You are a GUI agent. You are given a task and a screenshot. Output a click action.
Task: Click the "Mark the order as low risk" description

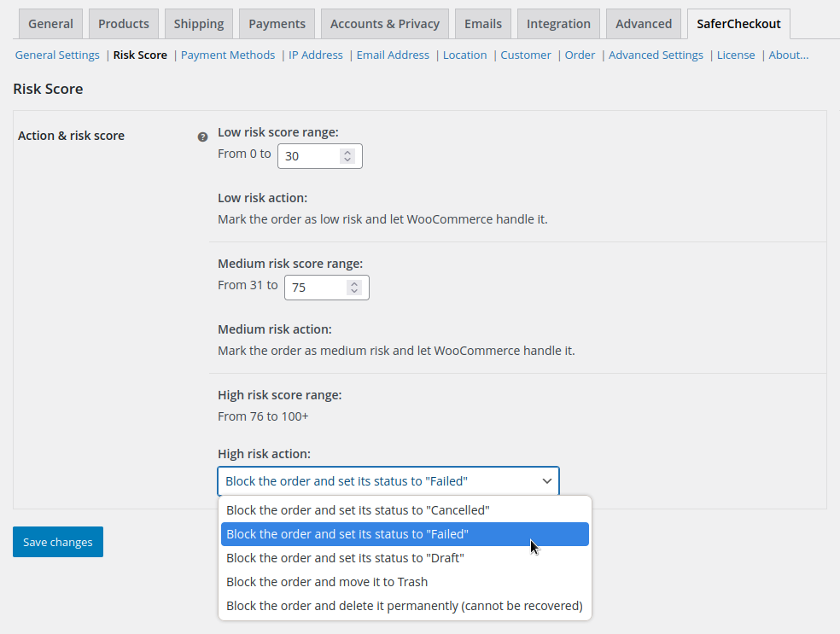(382, 219)
